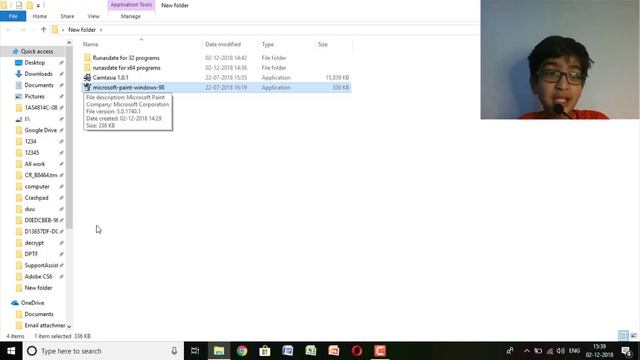640x360 pixels.
Task: Select the Manage tab under Application Tools
Action: (x=131, y=16)
